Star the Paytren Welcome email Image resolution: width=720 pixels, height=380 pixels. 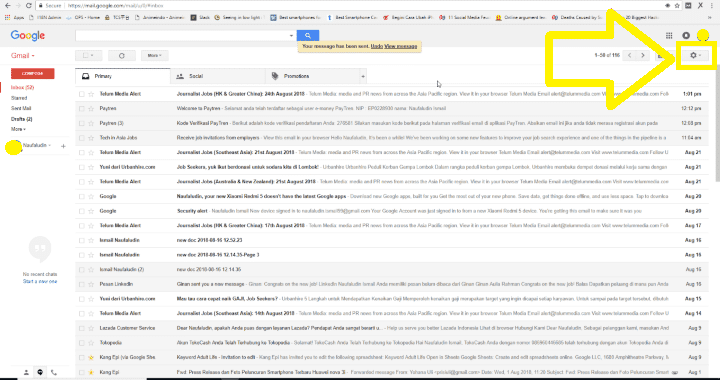point(91,108)
